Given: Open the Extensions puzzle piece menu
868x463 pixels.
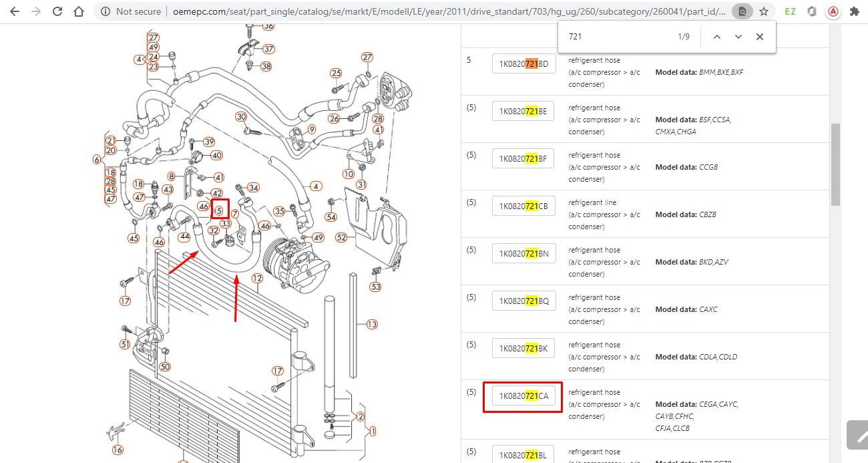Looking at the screenshot, I should 855,11.
